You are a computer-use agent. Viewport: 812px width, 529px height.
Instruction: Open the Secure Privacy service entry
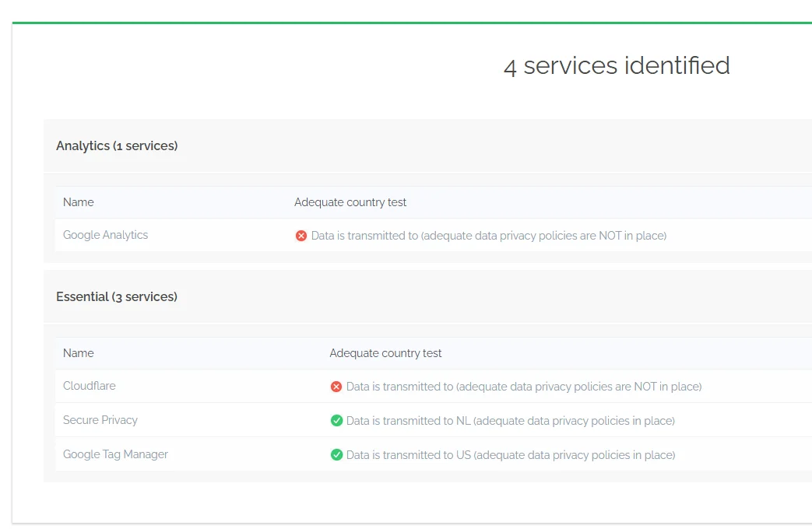[100, 420]
